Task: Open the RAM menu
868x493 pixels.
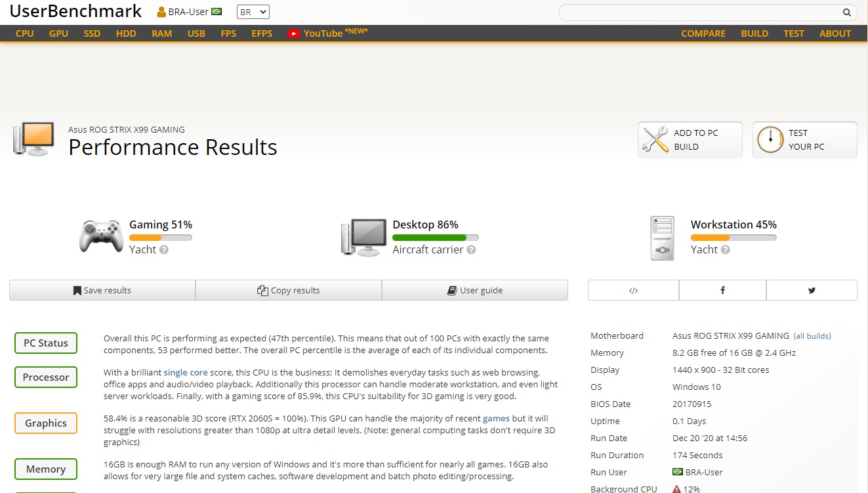Action: 162,33
